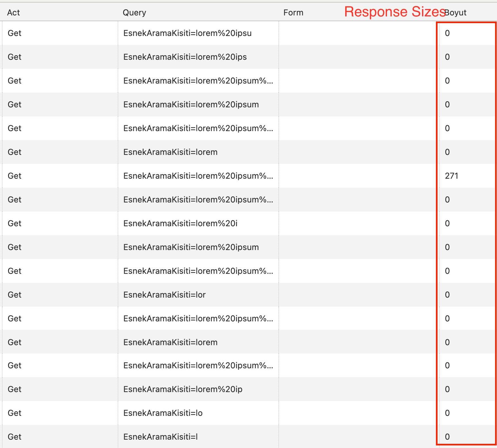
Task: Click Get beside query lorem%20ip
Action: (14, 389)
